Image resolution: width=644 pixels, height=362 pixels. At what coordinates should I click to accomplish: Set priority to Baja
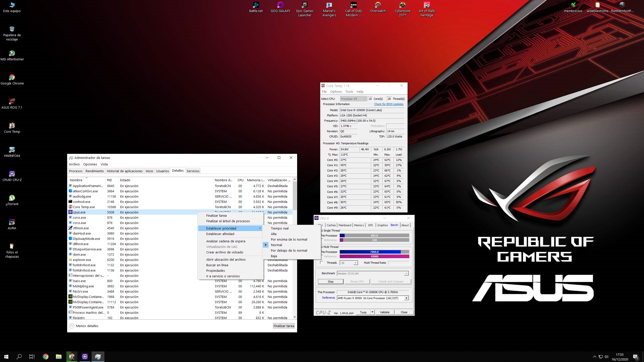click(x=291, y=256)
